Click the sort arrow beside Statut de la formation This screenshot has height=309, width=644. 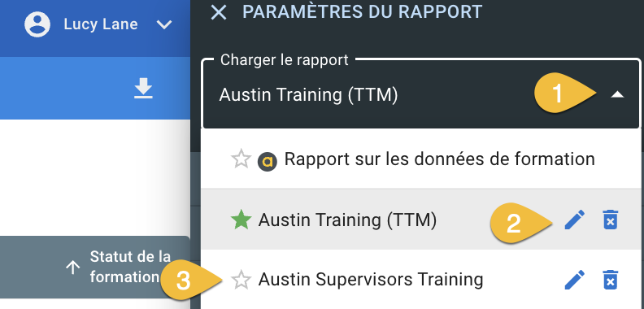pyautogui.click(x=72, y=268)
